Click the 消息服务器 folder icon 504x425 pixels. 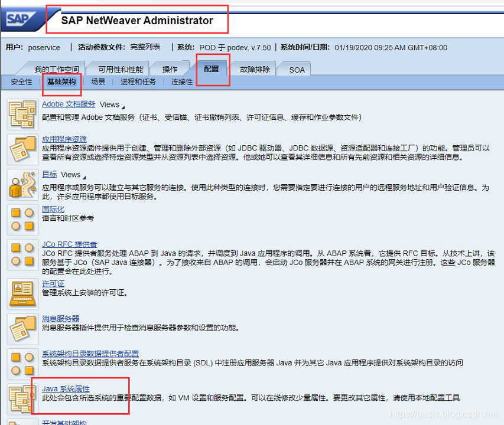point(22,329)
